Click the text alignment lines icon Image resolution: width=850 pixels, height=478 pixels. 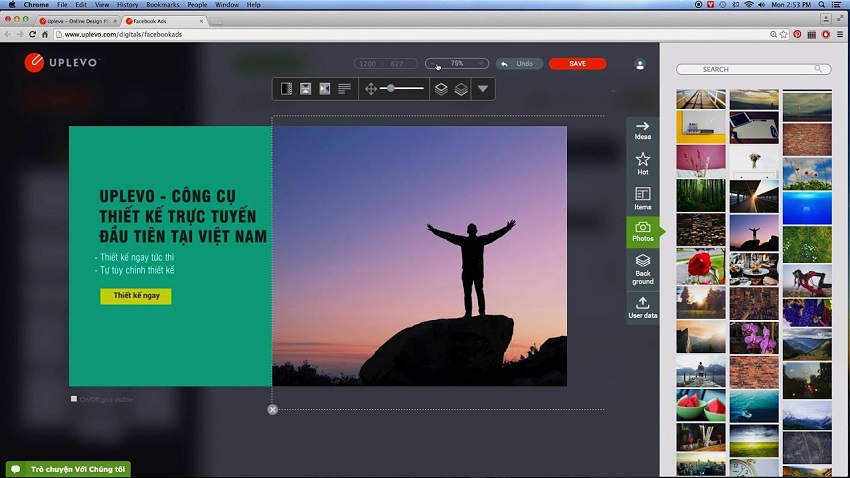tap(344, 89)
